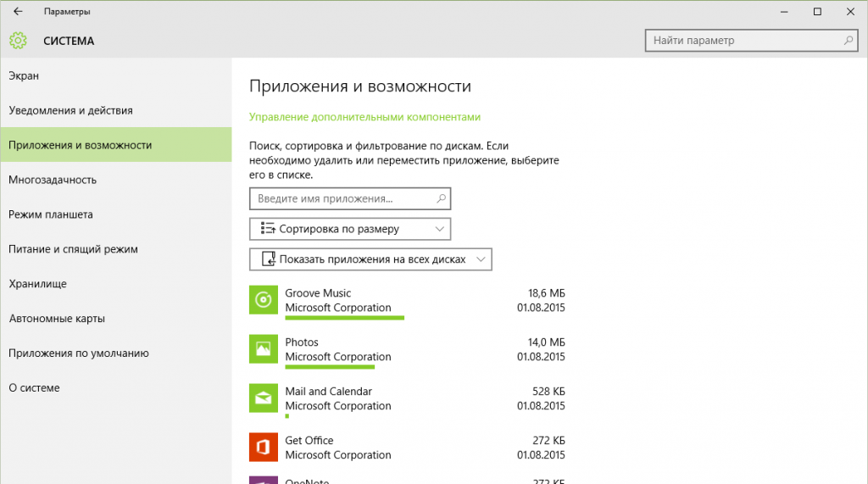Click the magnifier in app name search box

tap(441, 198)
